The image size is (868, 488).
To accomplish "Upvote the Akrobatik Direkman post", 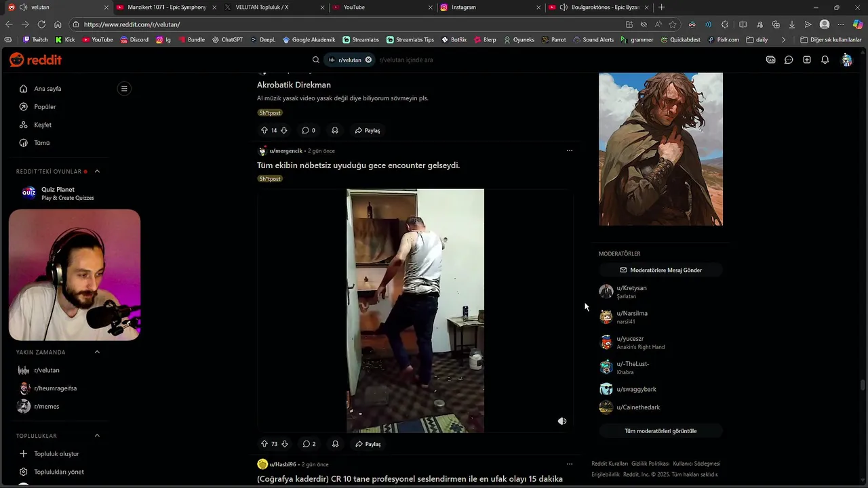I will click(264, 130).
